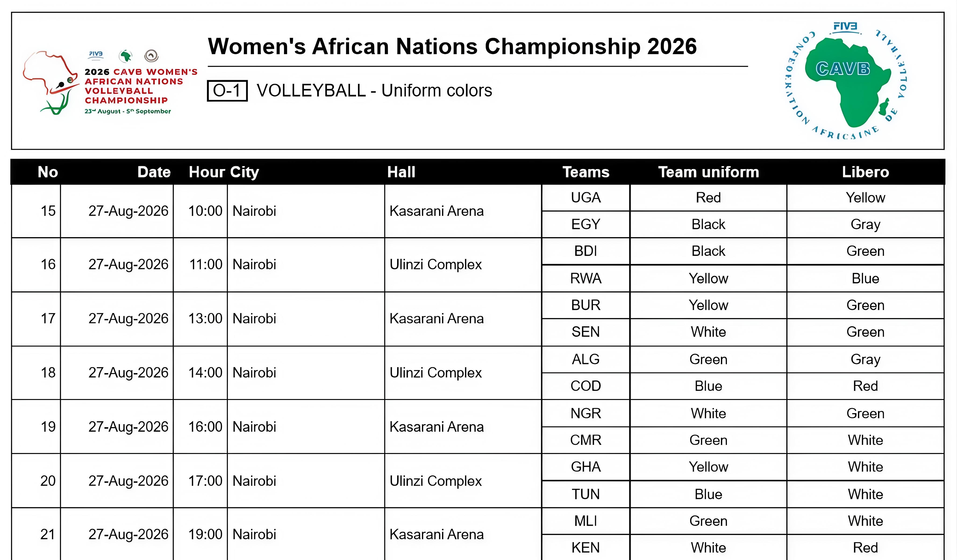Image resolution: width=957 pixels, height=560 pixels.
Task: Select match number 15 cell
Action: click(x=36, y=211)
